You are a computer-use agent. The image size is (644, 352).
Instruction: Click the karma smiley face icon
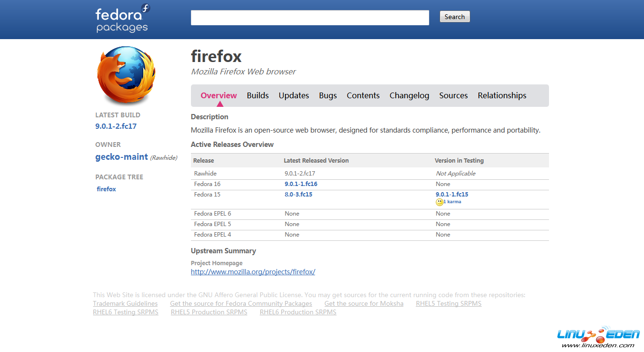(439, 202)
